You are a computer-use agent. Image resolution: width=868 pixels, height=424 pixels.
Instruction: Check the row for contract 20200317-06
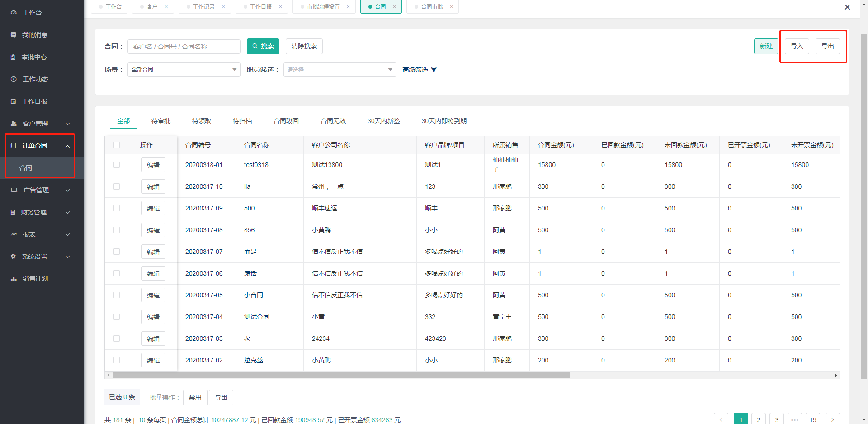117,273
